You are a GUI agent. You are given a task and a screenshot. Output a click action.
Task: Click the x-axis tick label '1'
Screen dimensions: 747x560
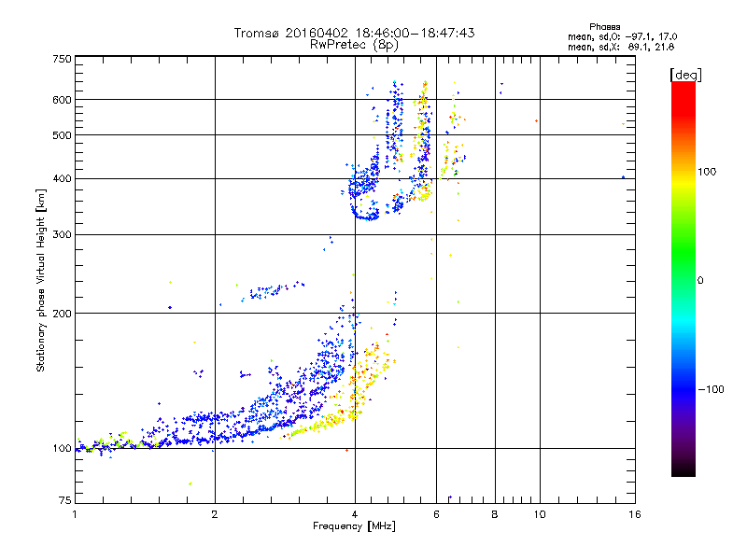click(75, 514)
